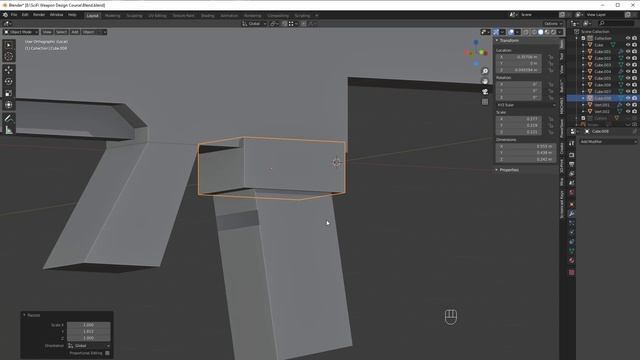Select the Select Box tool in the toolbar

point(9,45)
